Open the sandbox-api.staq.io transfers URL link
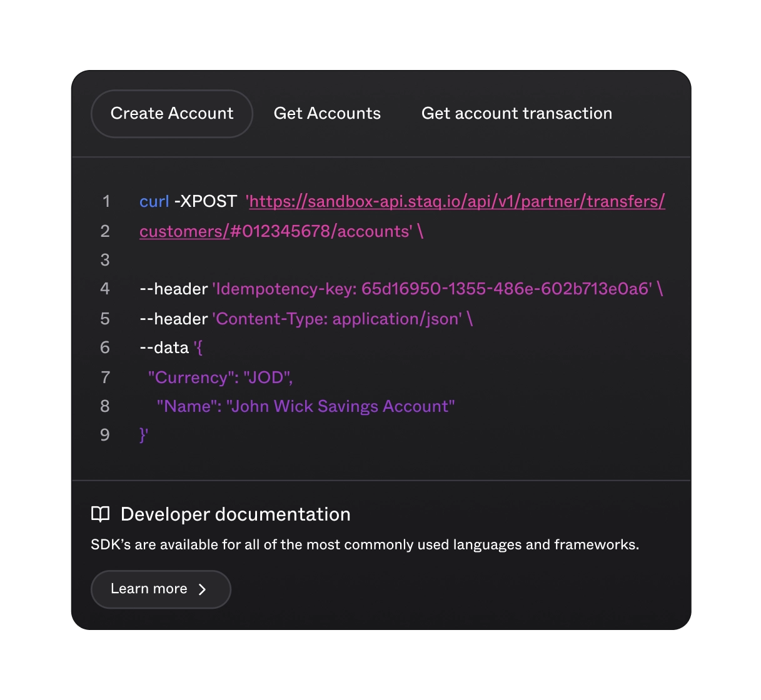Viewport: 761px width, 700px height. click(x=455, y=201)
